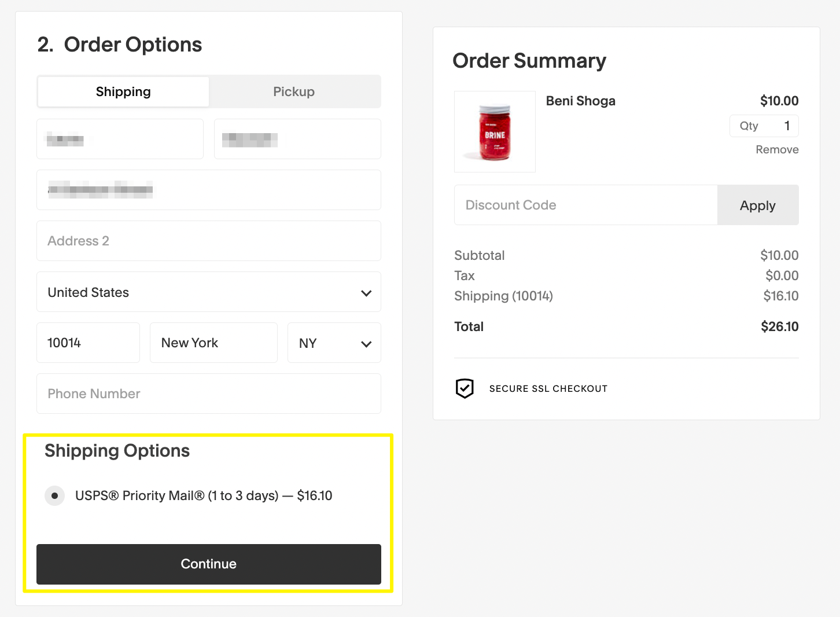Select the street address input field
The image size is (840, 617).
pos(209,190)
